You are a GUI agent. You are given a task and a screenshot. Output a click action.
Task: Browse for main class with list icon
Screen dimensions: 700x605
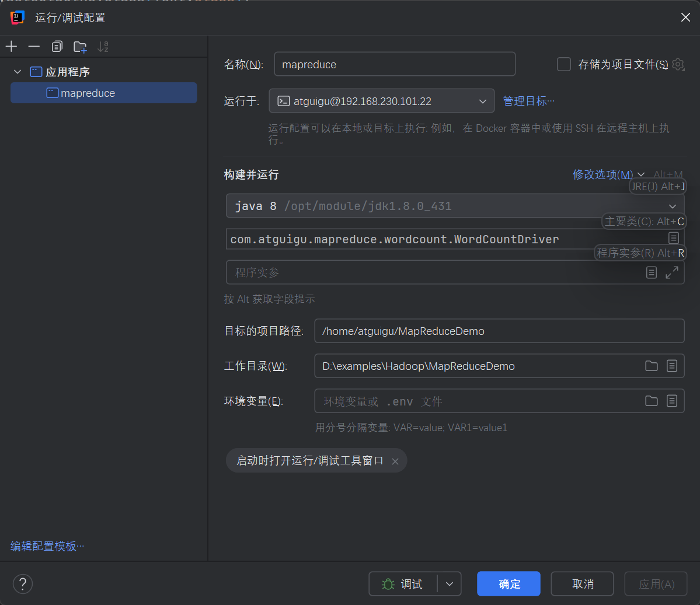(674, 238)
